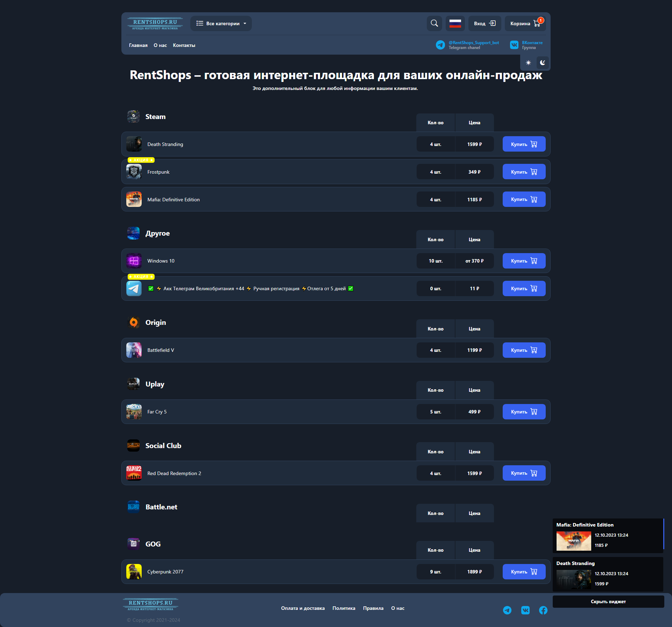Viewport: 672px width, 627px height.
Task: Click the Origin category icon
Action: point(134,322)
